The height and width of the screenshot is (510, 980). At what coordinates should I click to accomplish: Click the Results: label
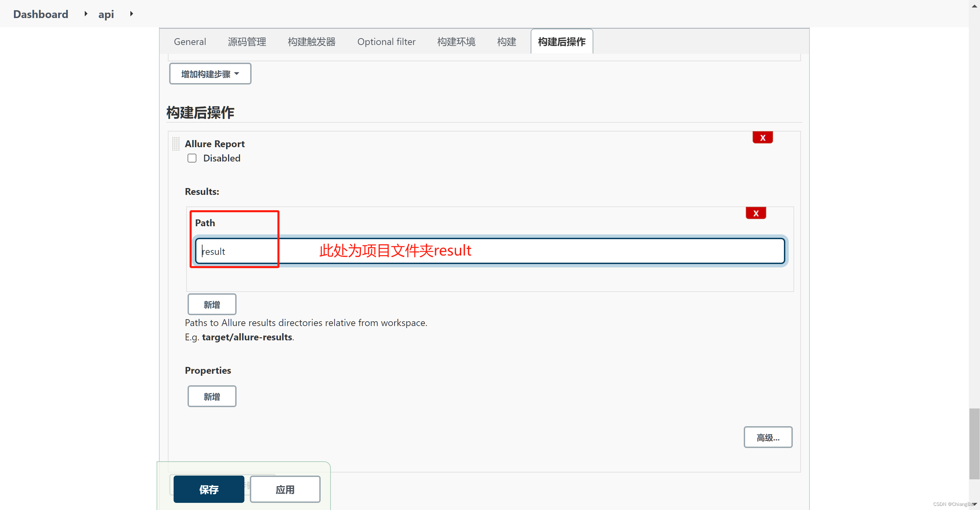pyautogui.click(x=202, y=191)
